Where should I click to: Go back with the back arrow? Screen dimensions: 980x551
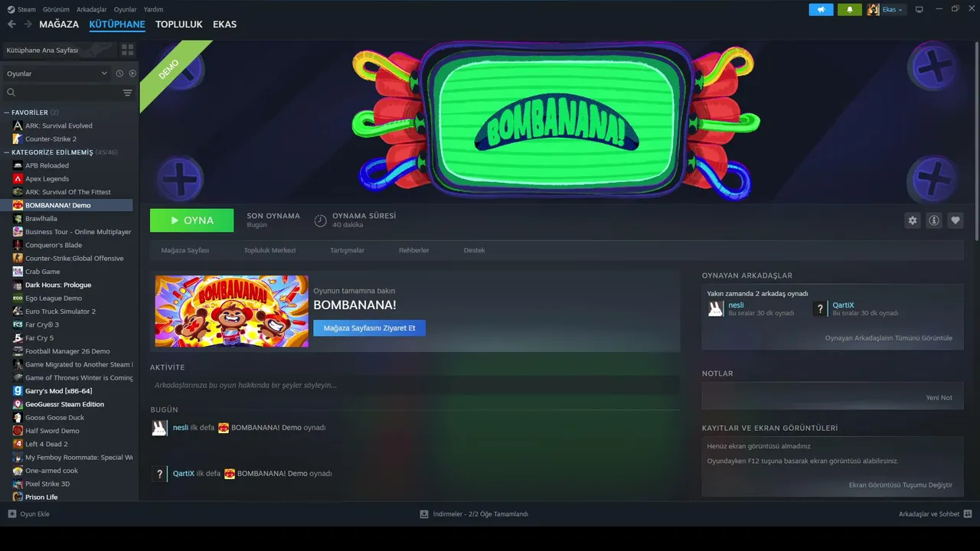point(11,24)
